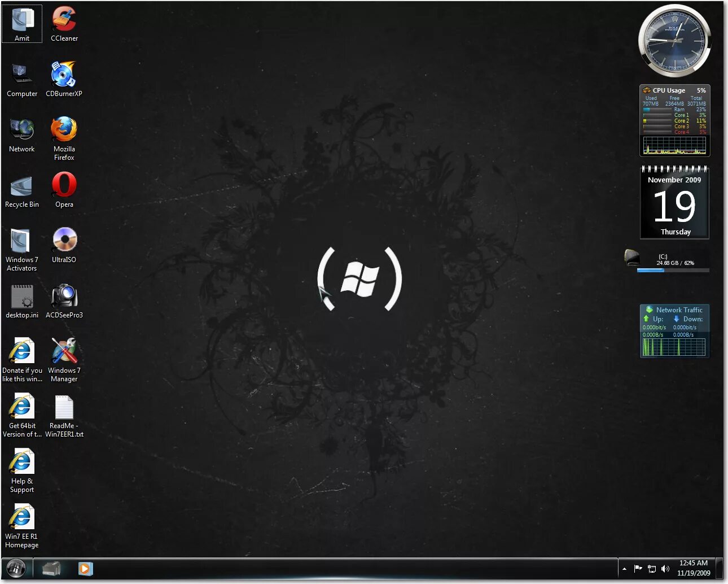
Task: Click the network traffic graph
Action: pos(674,347)
